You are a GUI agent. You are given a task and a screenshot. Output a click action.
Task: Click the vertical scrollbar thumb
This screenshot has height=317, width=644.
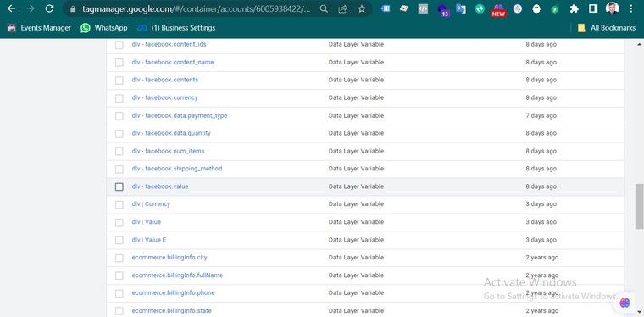tap(640, 206)
